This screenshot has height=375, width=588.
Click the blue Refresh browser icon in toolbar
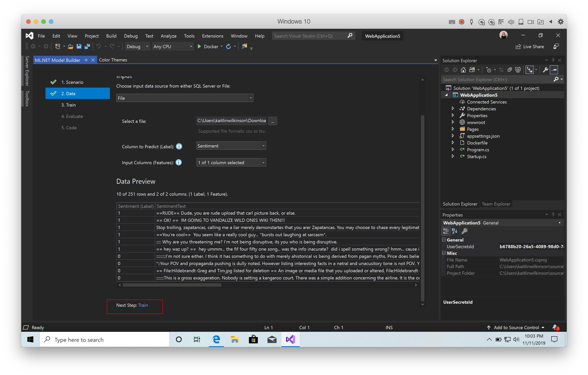pyautogui.click(x=228, y=46)
